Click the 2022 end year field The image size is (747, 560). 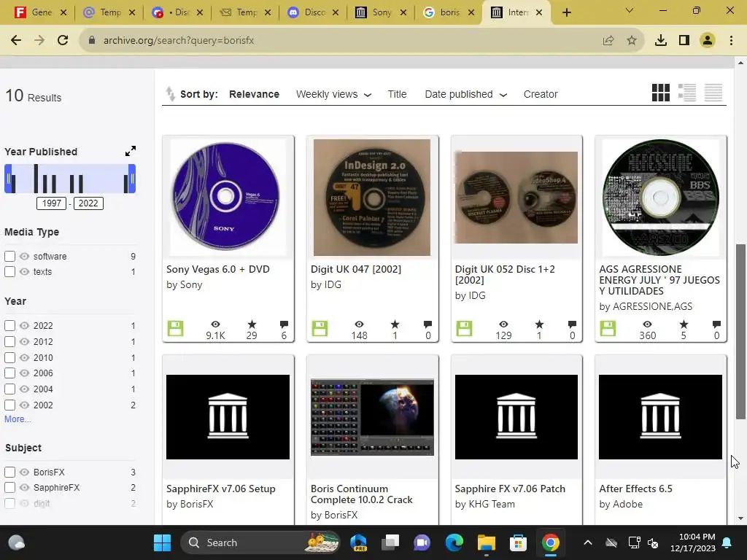coord(88,203)
